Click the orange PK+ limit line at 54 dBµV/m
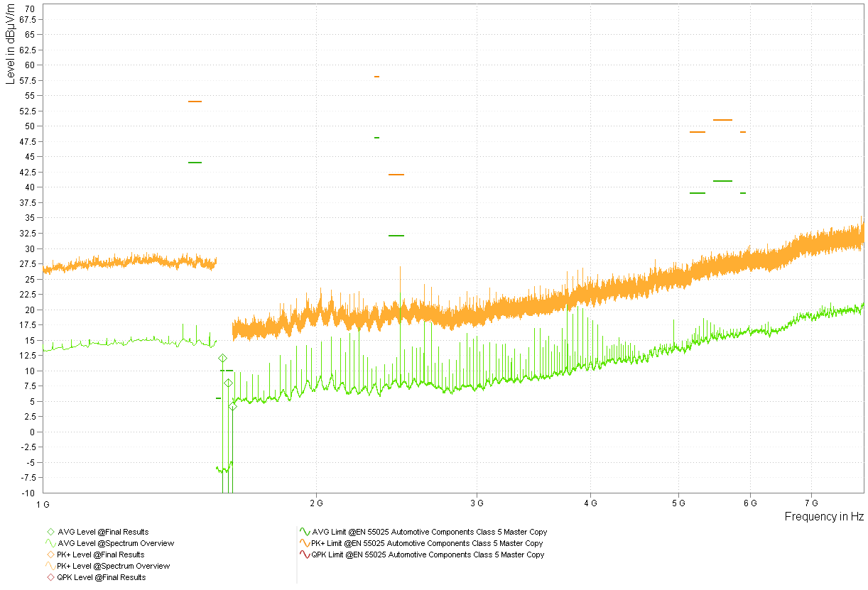Viewport: 868px width, 590px height. tap(195, 102)
